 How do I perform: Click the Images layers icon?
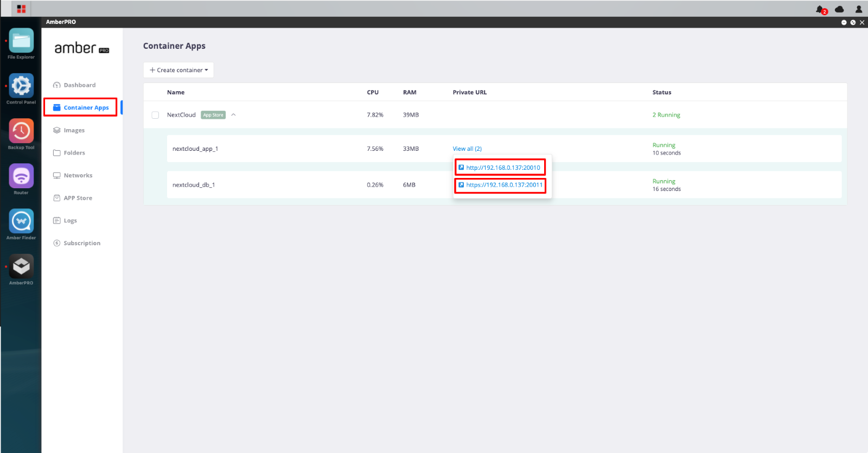56,130
